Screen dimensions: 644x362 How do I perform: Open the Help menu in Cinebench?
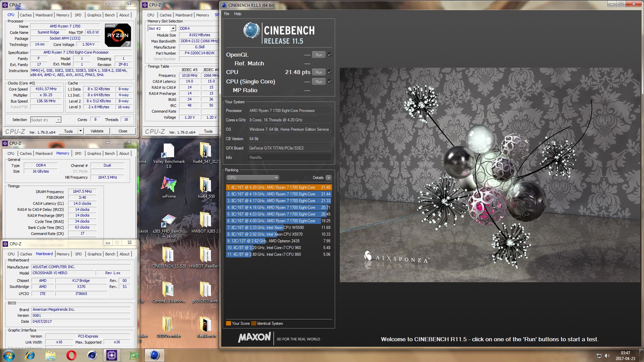[x=237, y=14]
